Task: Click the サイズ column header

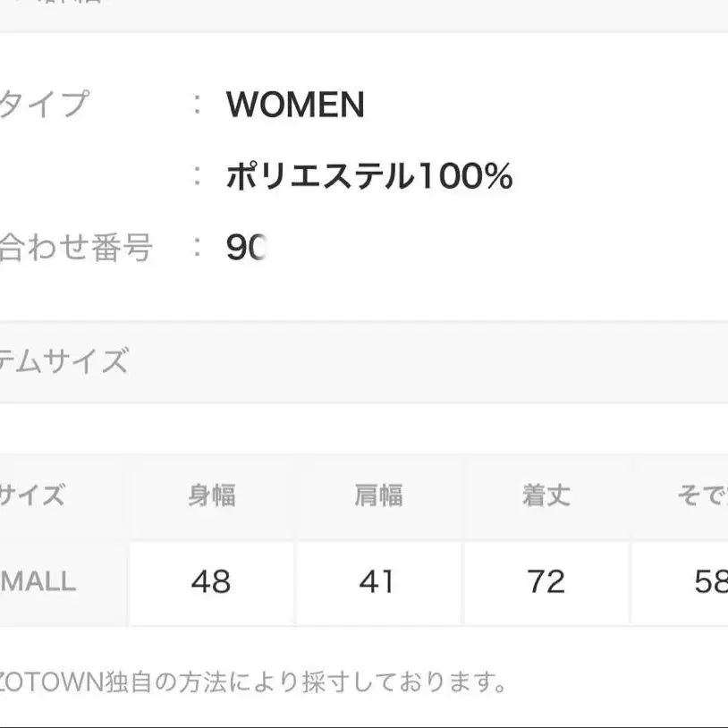Action: pyautogui.click(x=31, y=495)
